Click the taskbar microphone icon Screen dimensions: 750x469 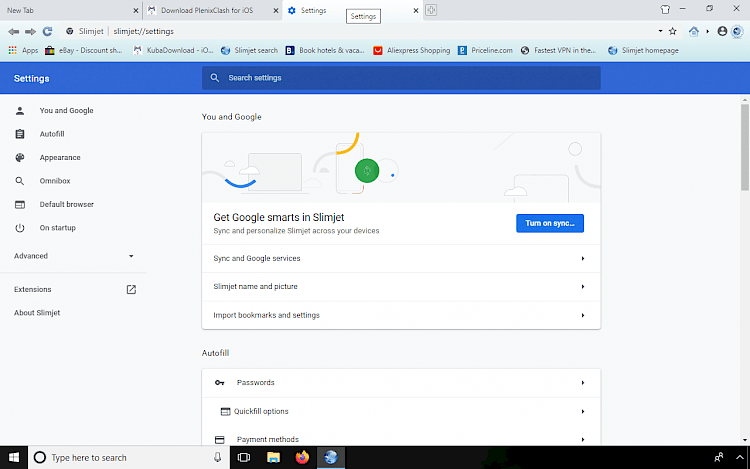(x=218, y=458)
